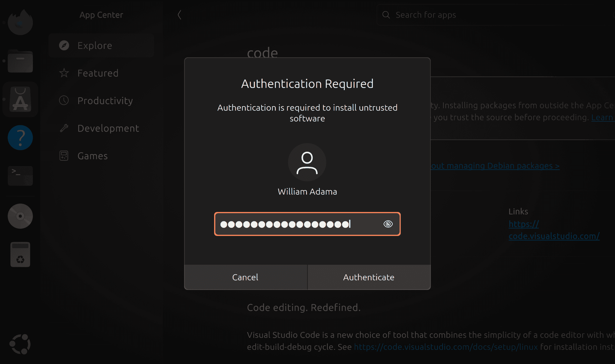Screen dimensions: 615x364
Task: Open the managing Debian packages link
Action: point(495,166)
